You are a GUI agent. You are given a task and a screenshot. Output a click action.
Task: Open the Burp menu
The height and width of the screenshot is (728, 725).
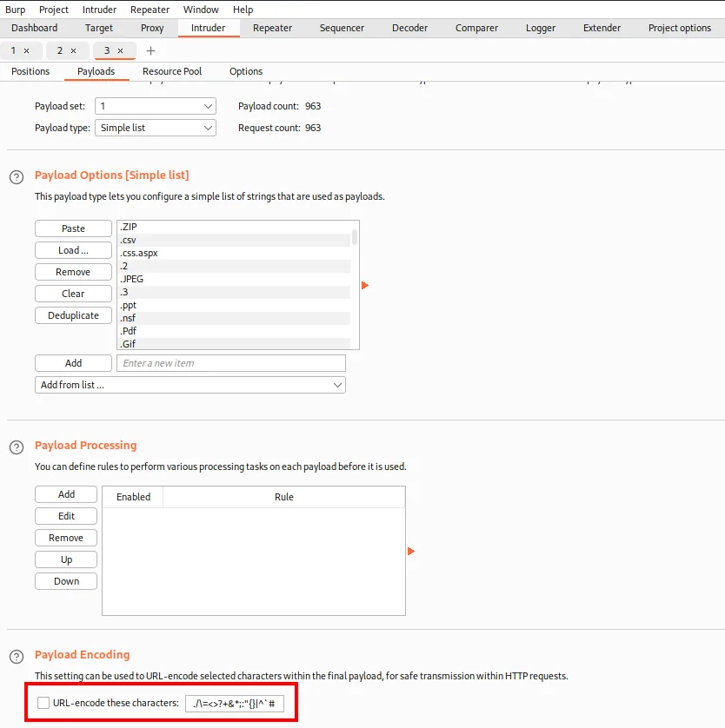point(16,10)
